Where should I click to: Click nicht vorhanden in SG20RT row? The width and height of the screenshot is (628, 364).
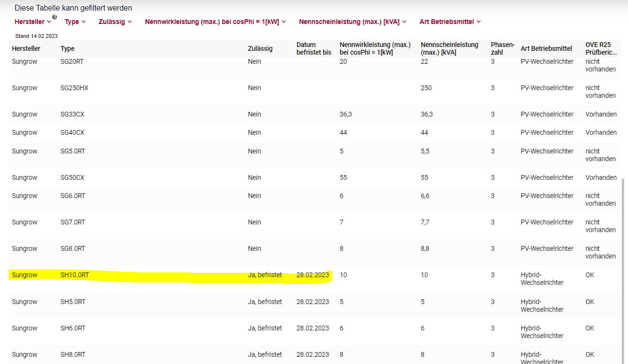pos(601,65)
